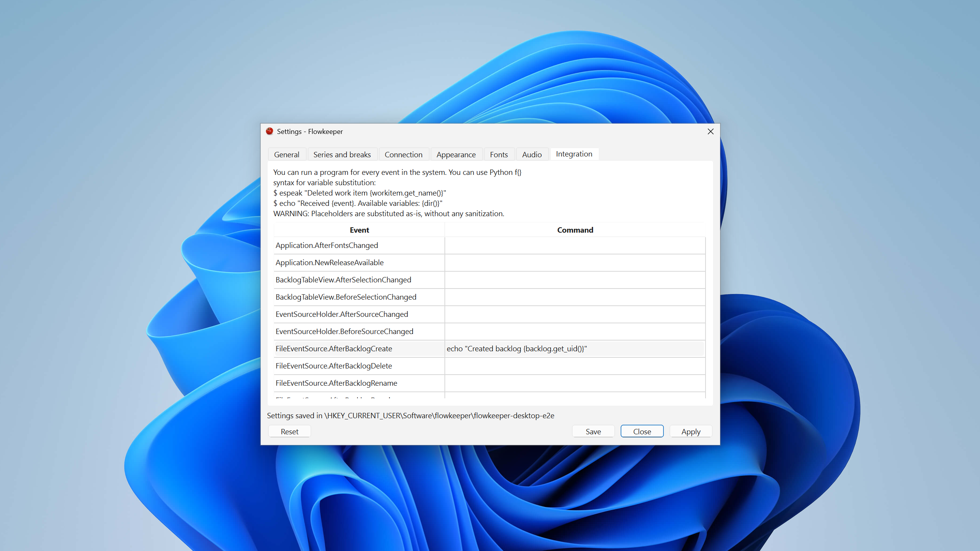Click the Apply button
The height and width of the screenshot is (551, 980).
(x=691, y=431)
